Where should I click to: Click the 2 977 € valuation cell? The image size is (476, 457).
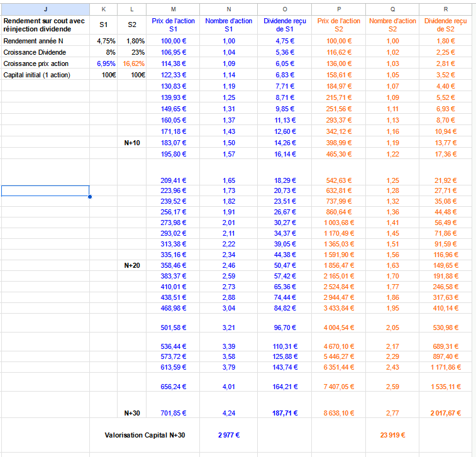coord(229,435)
